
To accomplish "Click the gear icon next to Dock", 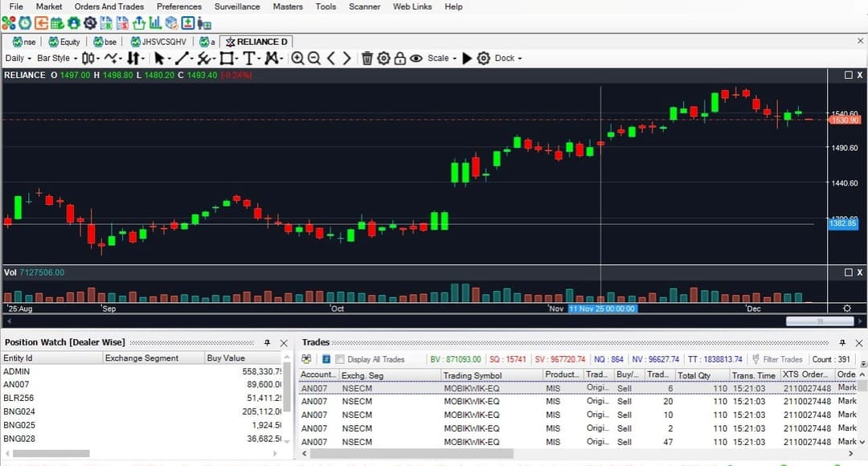I will tap(484, 58).
